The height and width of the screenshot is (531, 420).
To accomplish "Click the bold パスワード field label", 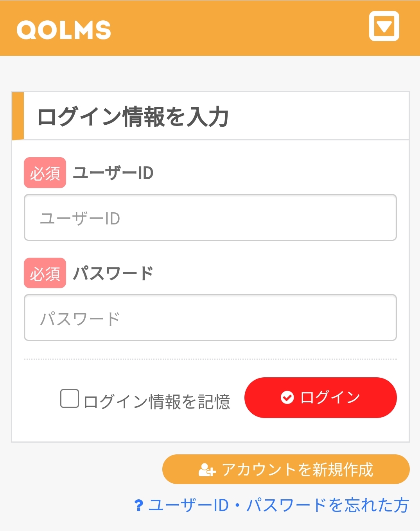I will (x=113, y=273).
